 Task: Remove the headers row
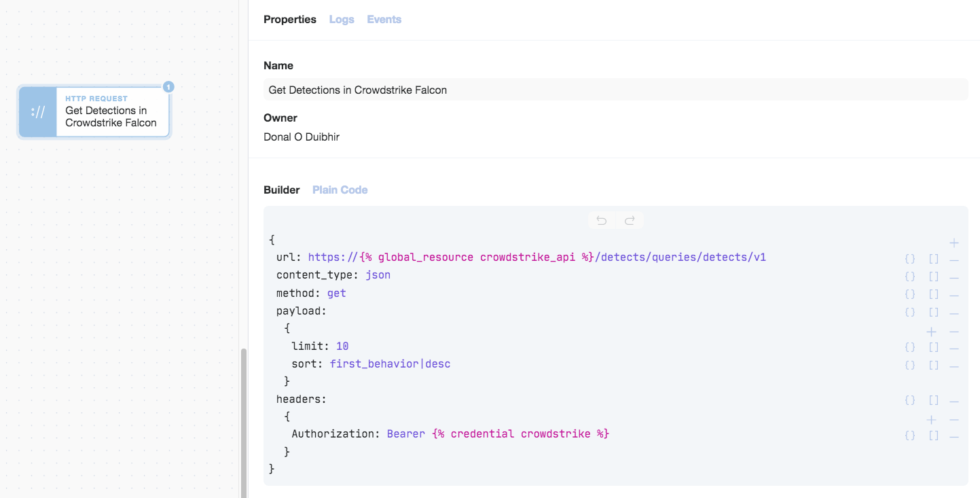point(954,401)
